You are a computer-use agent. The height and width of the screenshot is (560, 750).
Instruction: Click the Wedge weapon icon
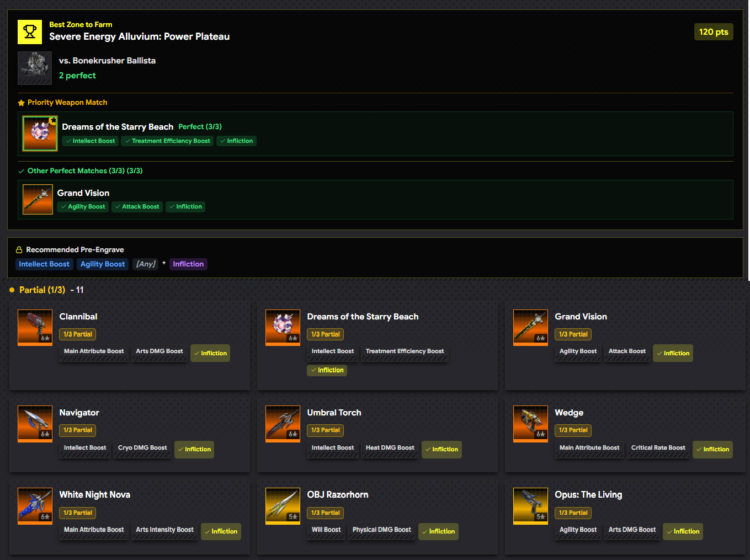click(530, 424)
